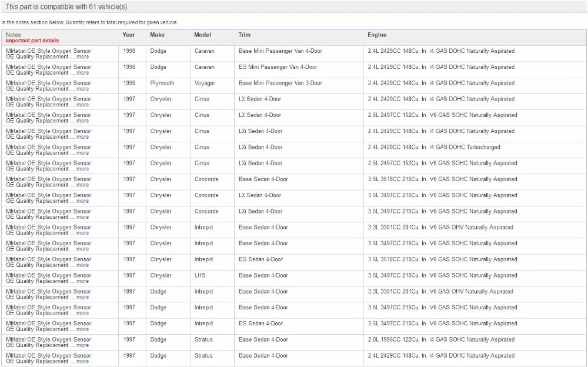Select the 'LHS' model cell
Image resolution: width=588 pixels, height=367 pixels.
coord(200,275)
